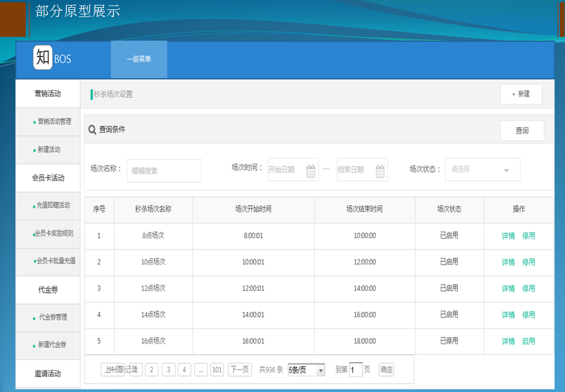Click the 开始日期 date input
The height and width of the screenshot is (392, 565).
pos(293,169)
